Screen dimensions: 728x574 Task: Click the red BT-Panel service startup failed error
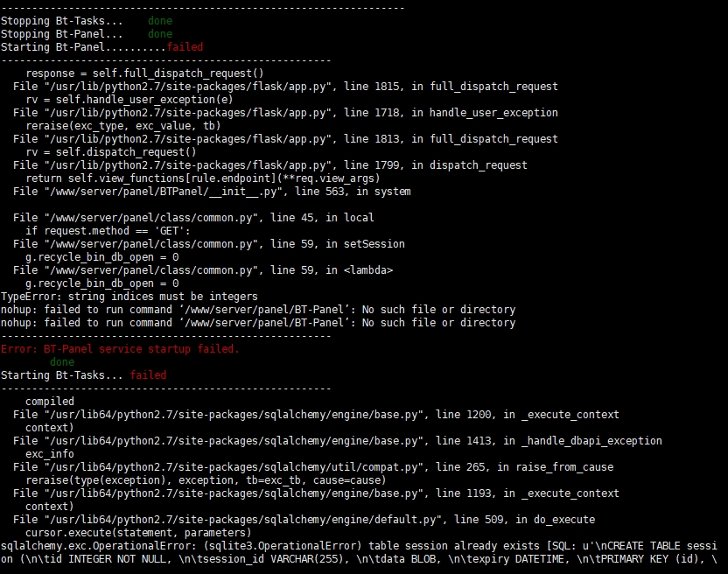(120, 348)
